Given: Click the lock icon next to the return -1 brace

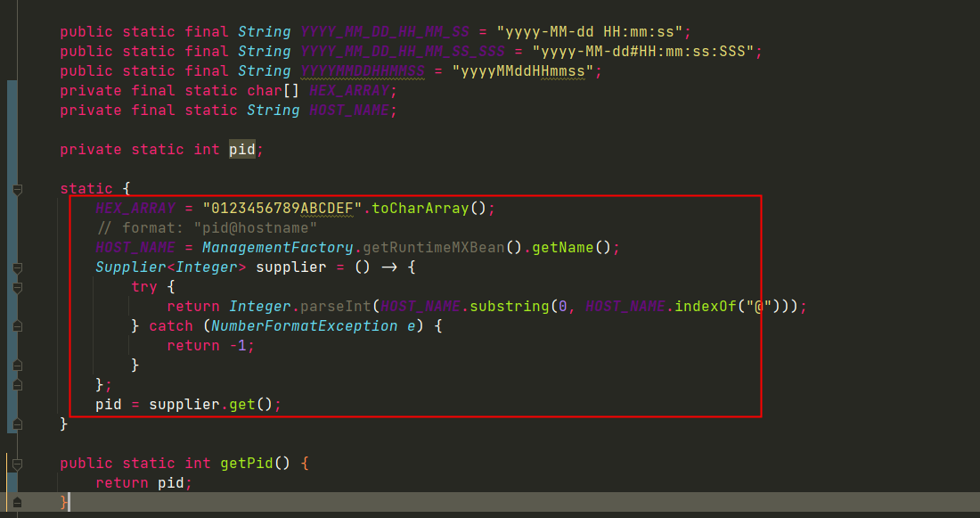Looking at the screenshot, I should pos(15,364).
